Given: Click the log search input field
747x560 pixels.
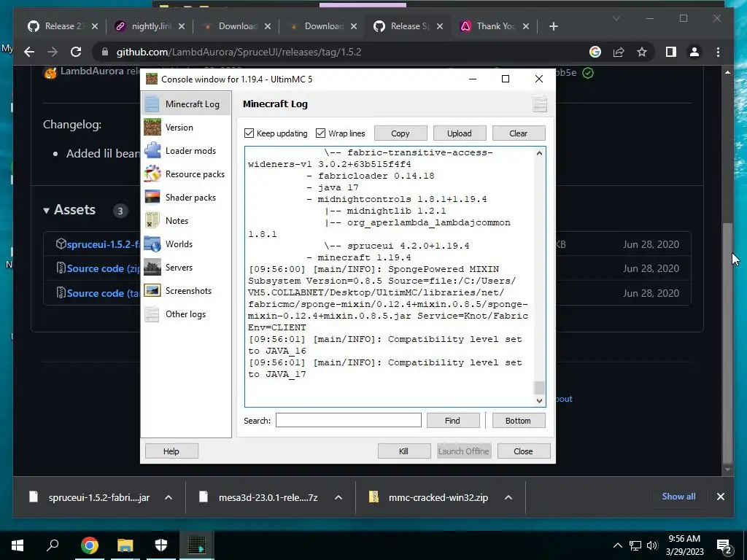Looking at the screenshot, I should [x=348, y=421].
